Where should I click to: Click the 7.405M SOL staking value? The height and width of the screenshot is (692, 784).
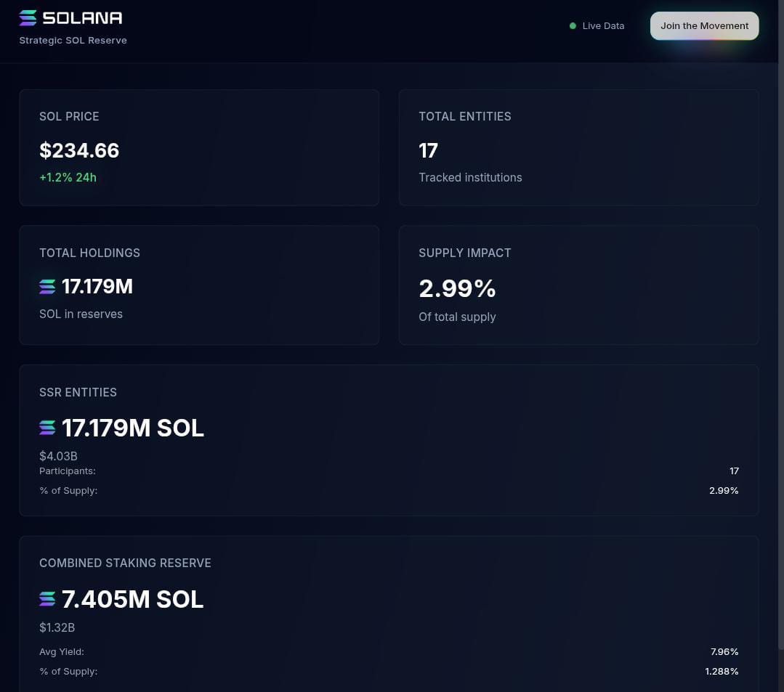(132, 599)
